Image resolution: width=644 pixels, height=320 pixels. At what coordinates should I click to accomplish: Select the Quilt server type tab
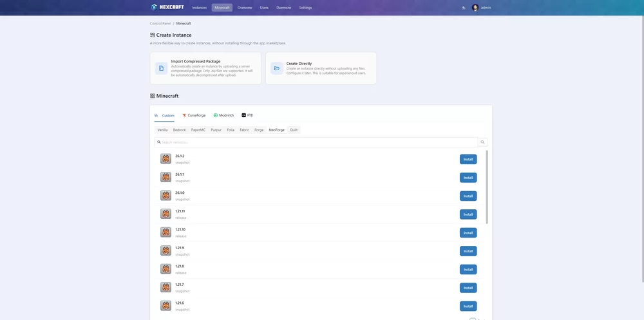[x=294, y=130]
